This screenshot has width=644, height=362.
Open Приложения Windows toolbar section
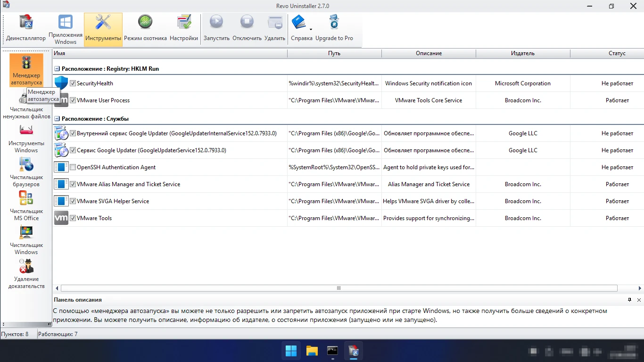click(x=66, y=29)
